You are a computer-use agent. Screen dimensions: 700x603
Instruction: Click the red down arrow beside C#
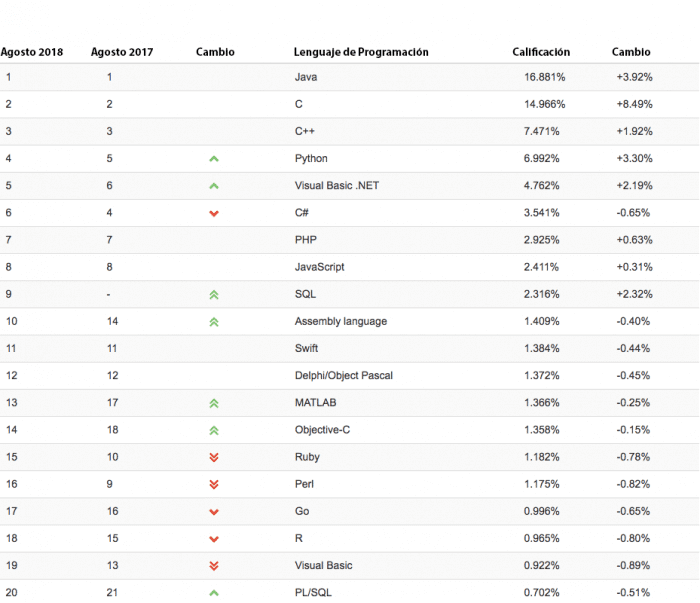point(214,213)
